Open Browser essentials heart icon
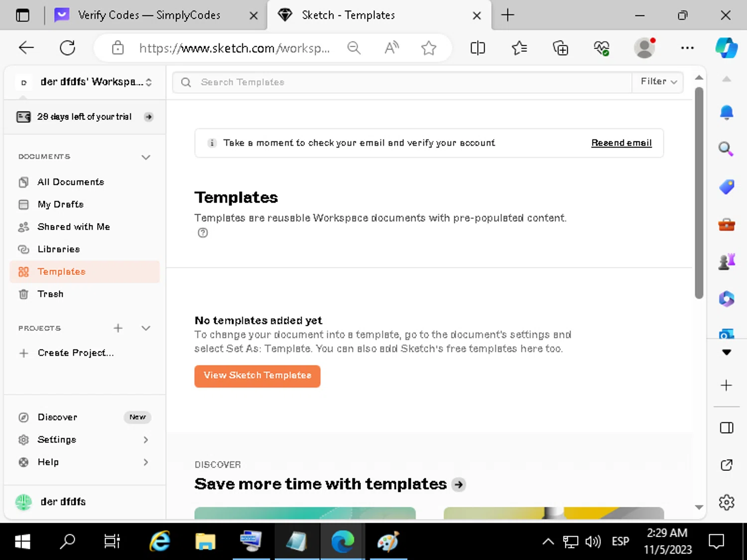Viewport: 747px width, 560px height. pos(602,48)
